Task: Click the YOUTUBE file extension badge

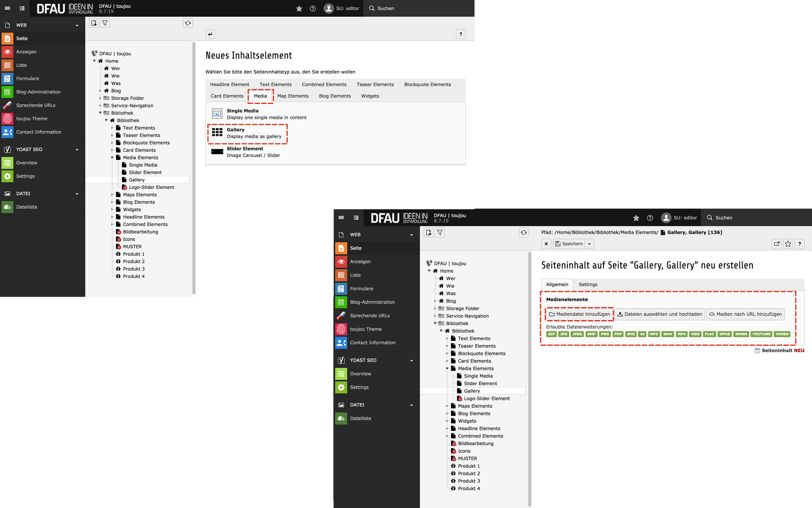Action: click(761, 334)
